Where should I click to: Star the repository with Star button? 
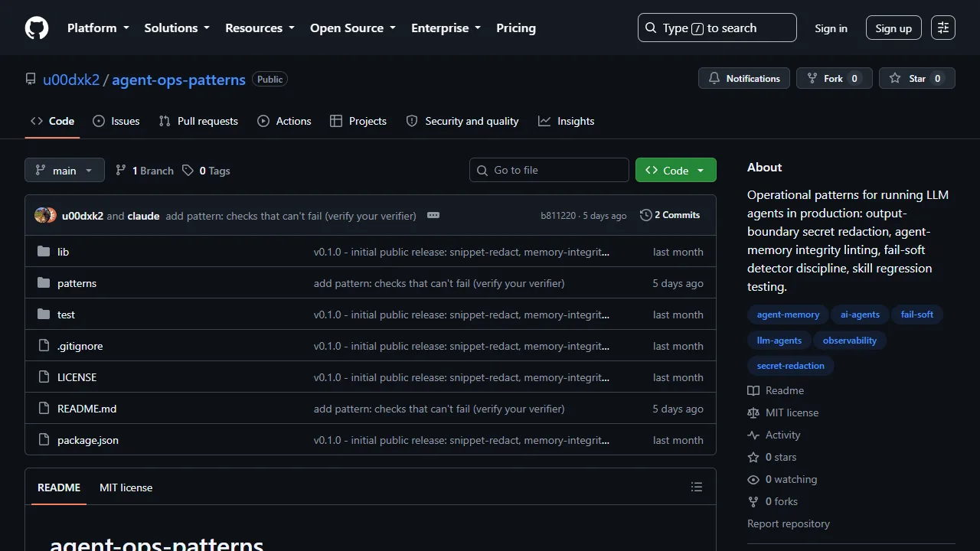point(917,79)
